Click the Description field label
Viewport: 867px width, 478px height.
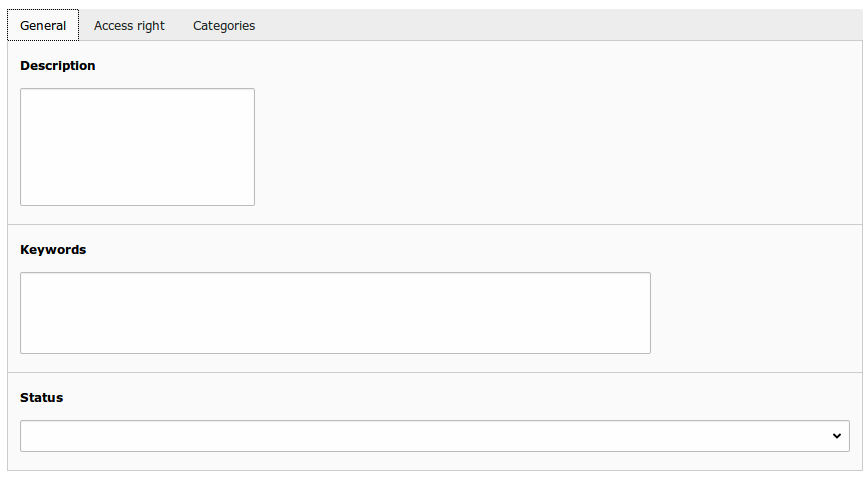click(58, 66)
